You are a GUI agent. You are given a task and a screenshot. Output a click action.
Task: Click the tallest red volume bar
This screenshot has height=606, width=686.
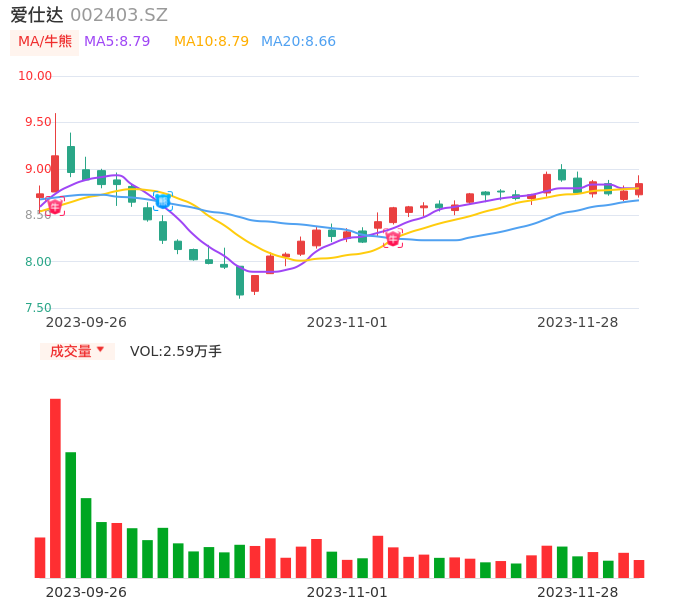click(55, 488)
